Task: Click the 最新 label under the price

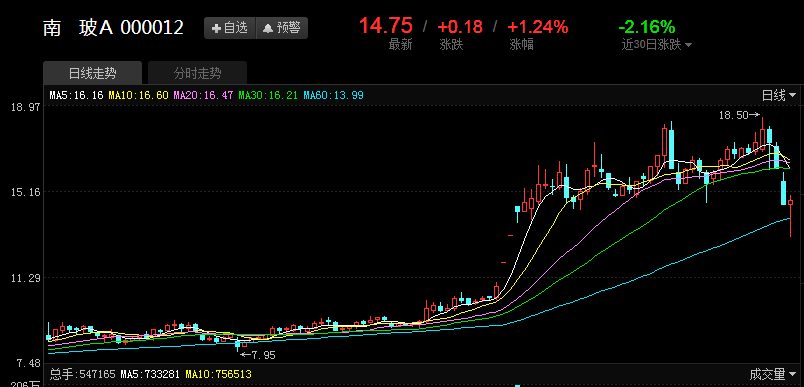Action: point(400,45)
